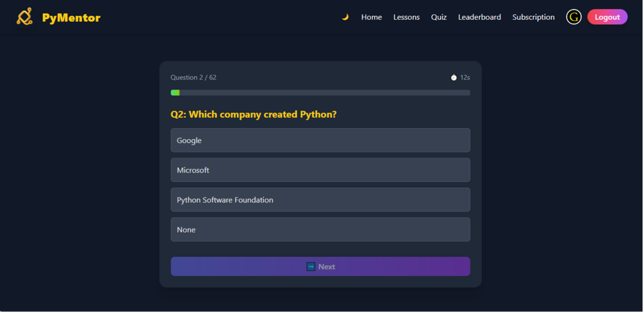This screenshot has height=312, width=644.
Task: Click the PyMentor logo icon
Action: tap(24, 17)
